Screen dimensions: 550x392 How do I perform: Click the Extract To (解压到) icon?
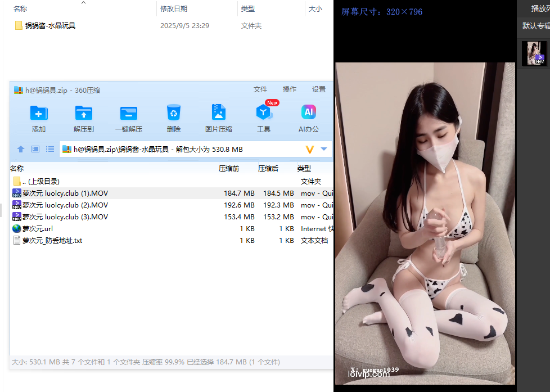(84, 114)
